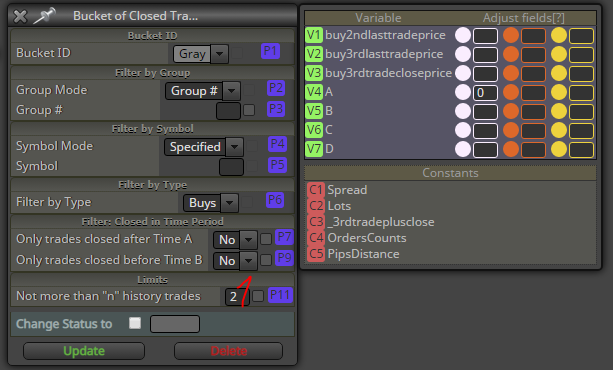This screenshot has height=370, width=613.
Task: Select the C1 Spread constant badge
Action: (x=316, y=190)
